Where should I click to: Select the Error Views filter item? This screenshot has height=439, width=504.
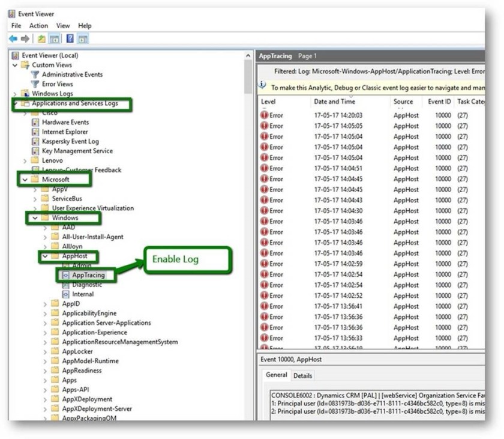57,84
